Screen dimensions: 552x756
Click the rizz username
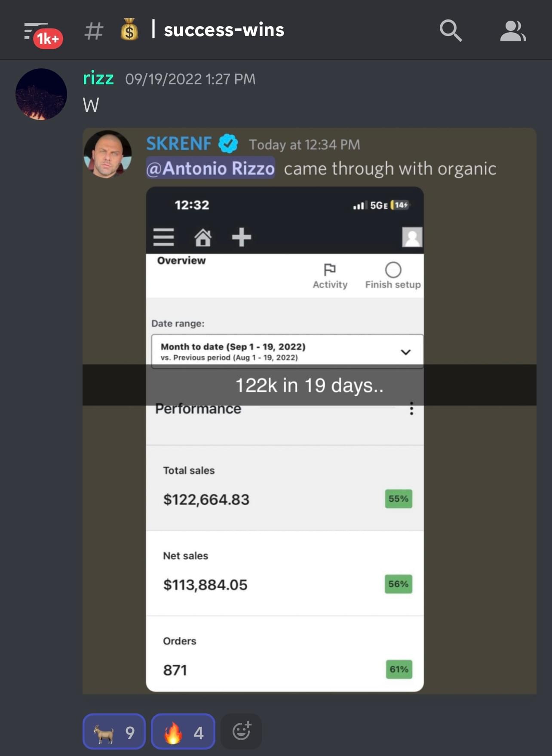click(x=98, y=78)
